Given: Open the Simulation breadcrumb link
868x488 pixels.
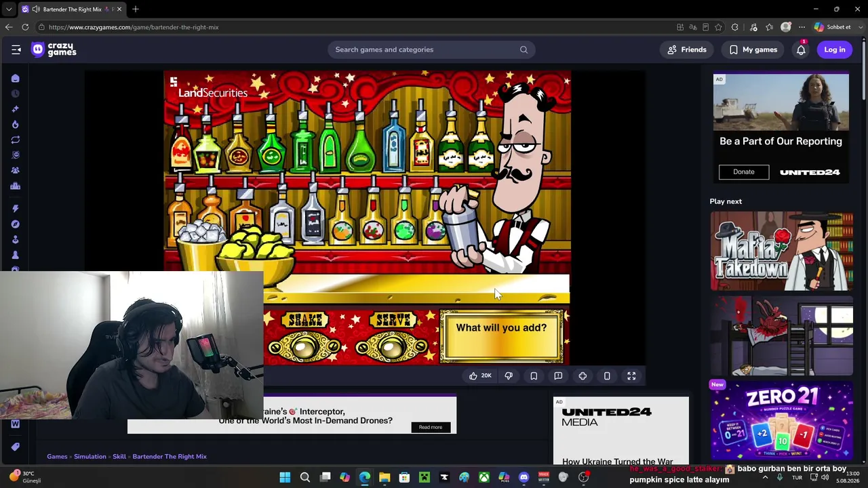Looking at the screenshot, I should (x=90, y=456).
